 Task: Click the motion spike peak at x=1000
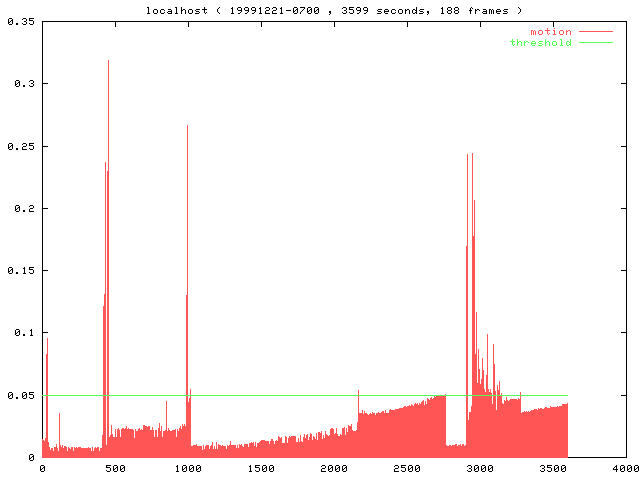tap(187, 127)
